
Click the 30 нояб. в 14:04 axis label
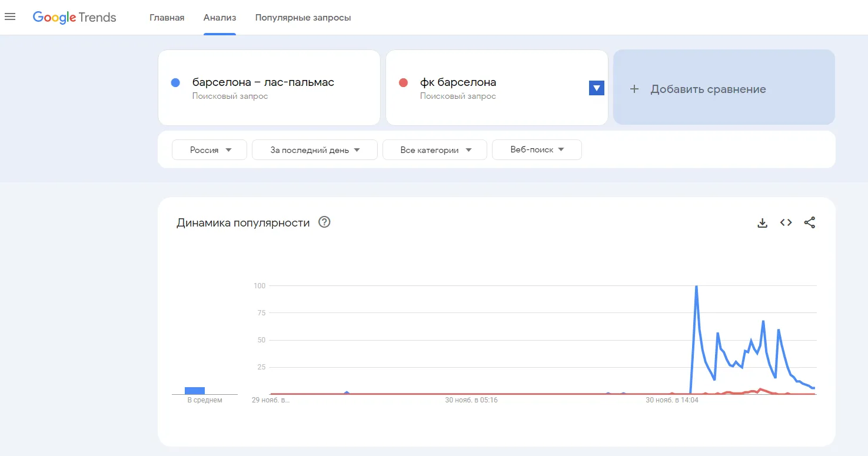click(672, 400)
